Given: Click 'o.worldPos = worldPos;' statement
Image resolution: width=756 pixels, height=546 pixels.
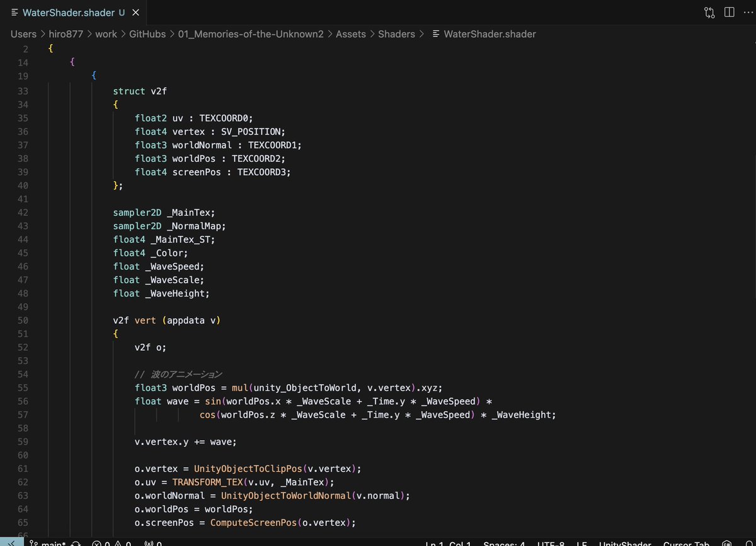Looking at the screenshot, I should click(x=194, y=509).
